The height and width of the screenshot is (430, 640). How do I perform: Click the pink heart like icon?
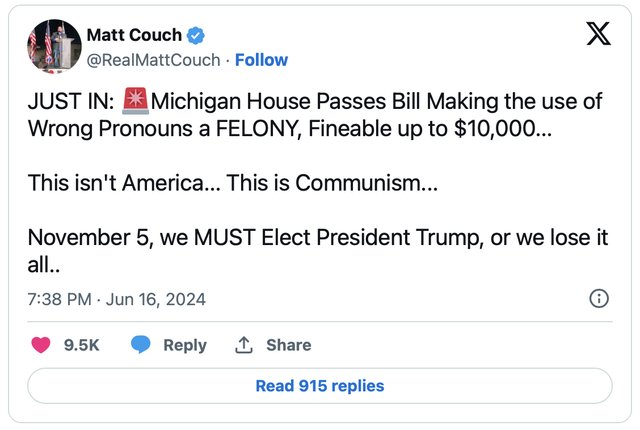pyautogui.click(x=41, y=345)
